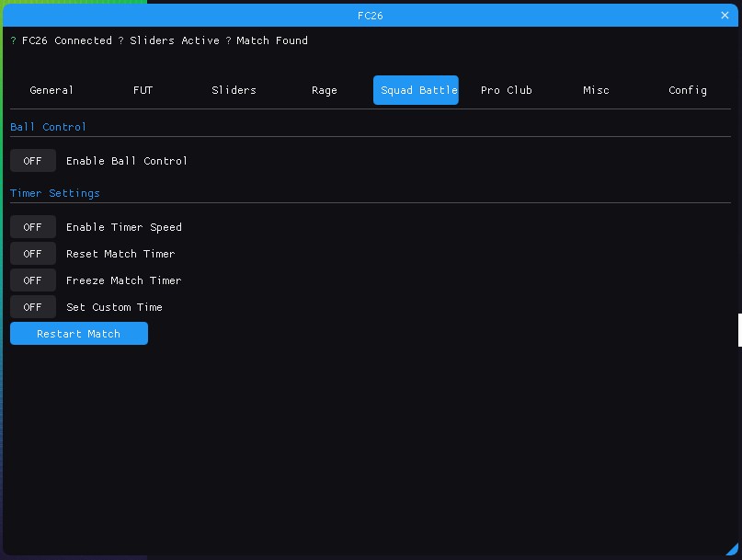Click the FC26 Connected status text
The width and height of the screenshot is (742, 560).
(x=66, y=40)
